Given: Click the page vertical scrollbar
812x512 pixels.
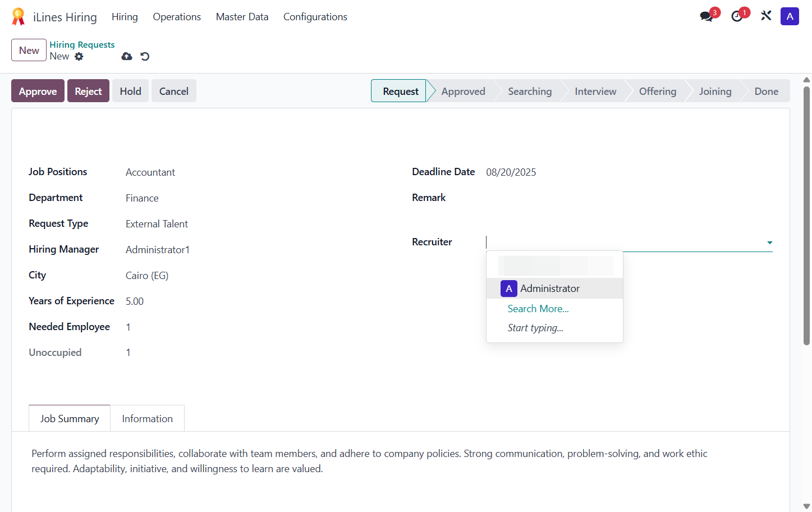Looking at the screenshot, I should 806,216.
